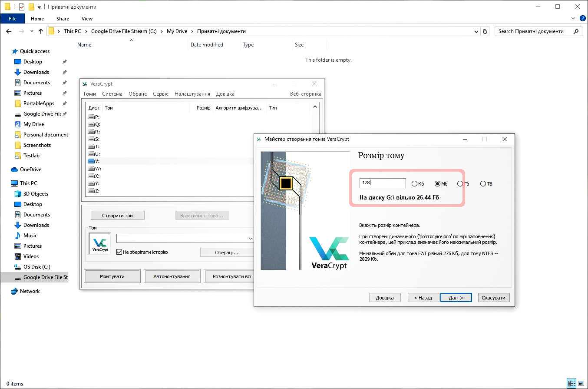Select the ТБ size unit radio button
The width and height of the screenshot is (588, 389).
pyautogui.click(x=483, y=184)
